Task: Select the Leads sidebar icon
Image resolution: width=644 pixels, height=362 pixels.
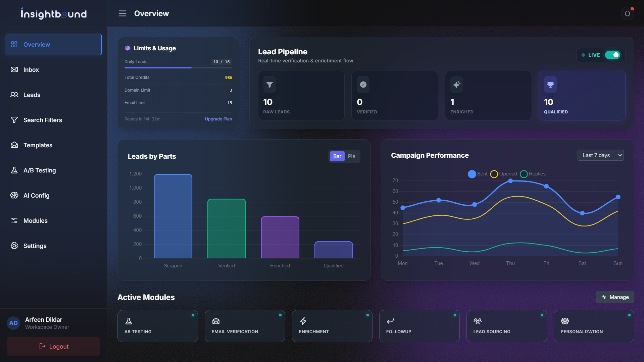Action: pyautogui.click(x=14, y=95)
